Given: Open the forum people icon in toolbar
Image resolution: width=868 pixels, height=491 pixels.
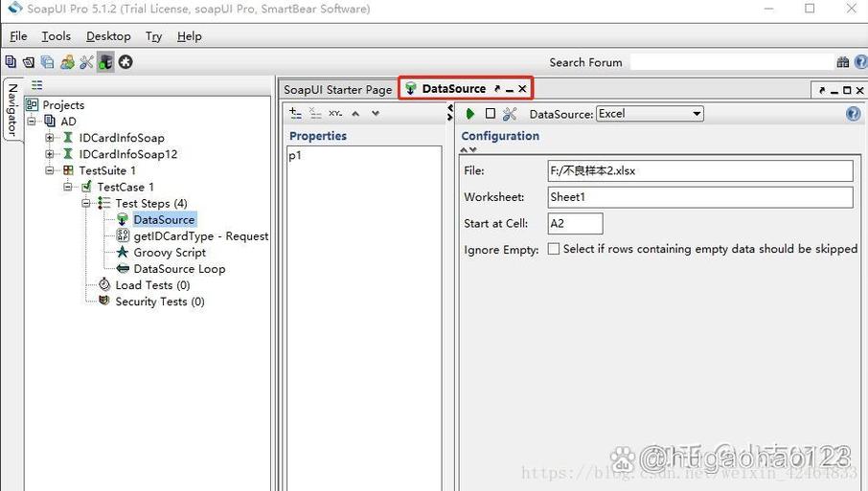Looking at the screenshot, I should 67,62.
